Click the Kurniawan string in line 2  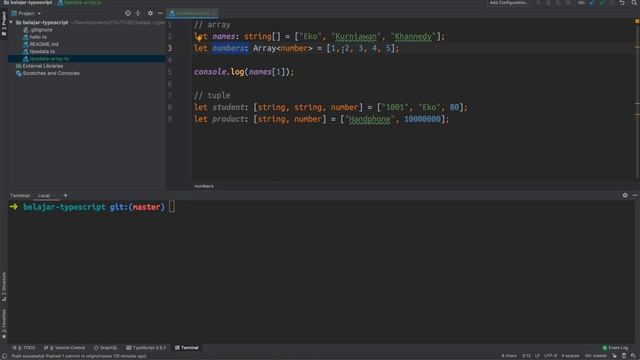point(356,37)
